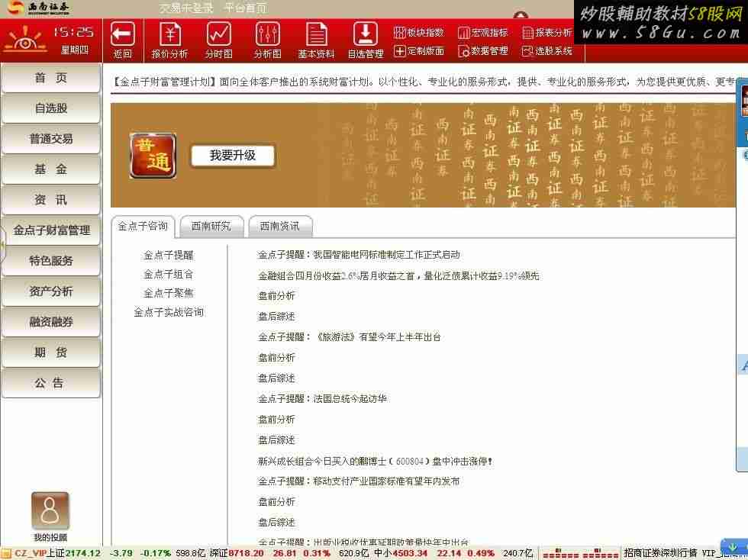
Task: Click the 返回 back arrow icon
Action: [123, 35]
